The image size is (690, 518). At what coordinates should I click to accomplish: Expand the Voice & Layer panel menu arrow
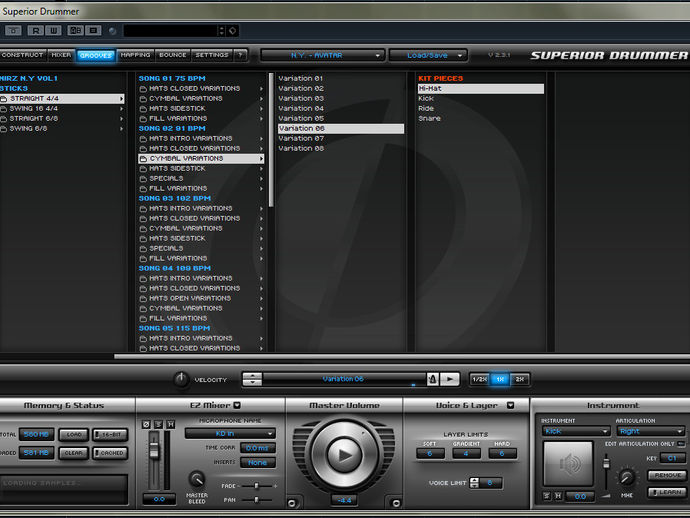(x=510, y=405)
